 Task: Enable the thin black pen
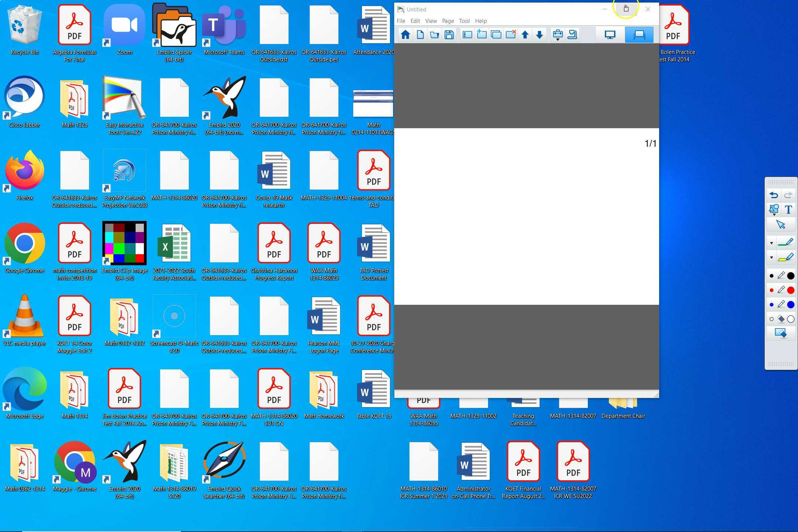click(x=772, y=276)
